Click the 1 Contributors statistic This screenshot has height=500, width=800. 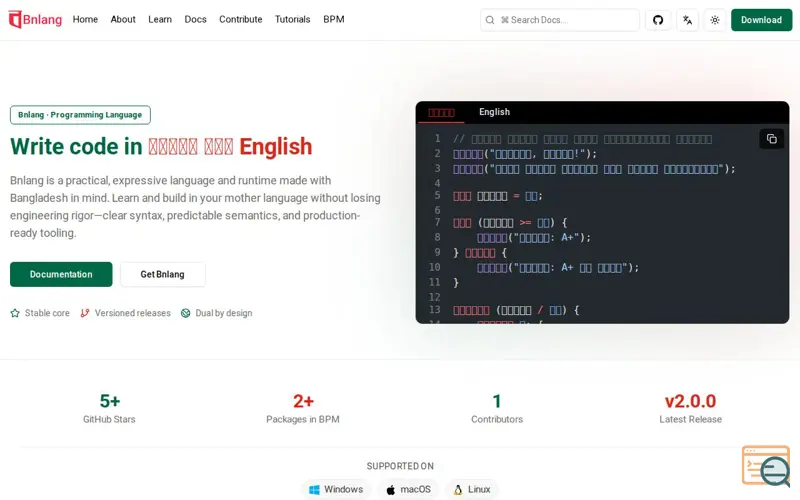click(497, 408)
